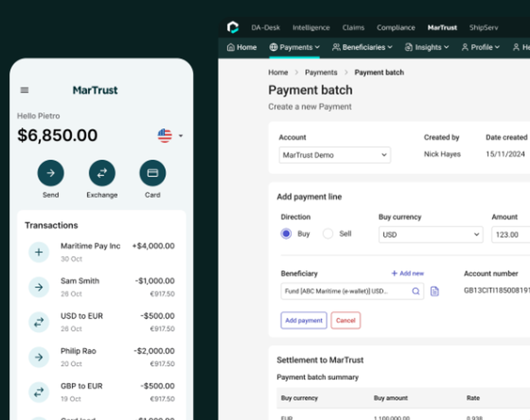The image size is (530, 420).
Task: Click the GB13CITI account number value
Action: [x=497, y=291]
